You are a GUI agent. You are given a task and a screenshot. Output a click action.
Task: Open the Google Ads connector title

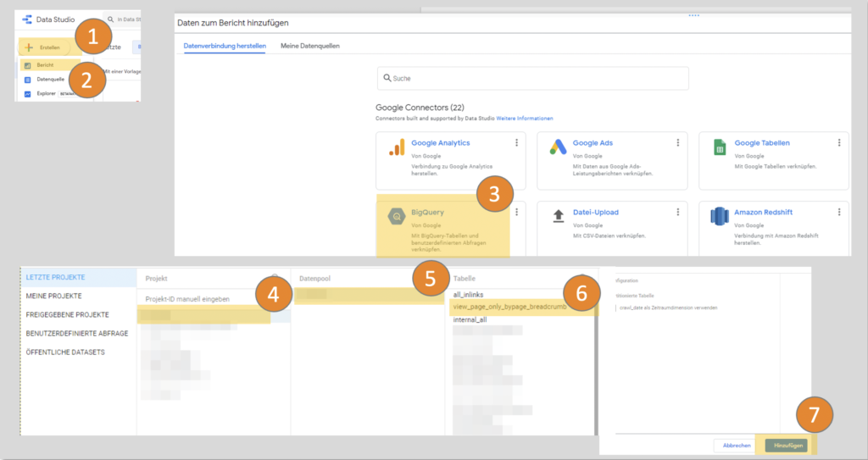pos(593,143)
